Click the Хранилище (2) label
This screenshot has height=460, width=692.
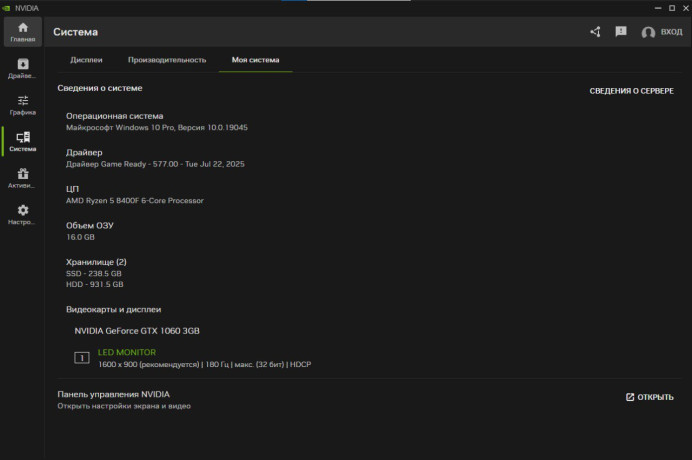click(x=96, y=262)
